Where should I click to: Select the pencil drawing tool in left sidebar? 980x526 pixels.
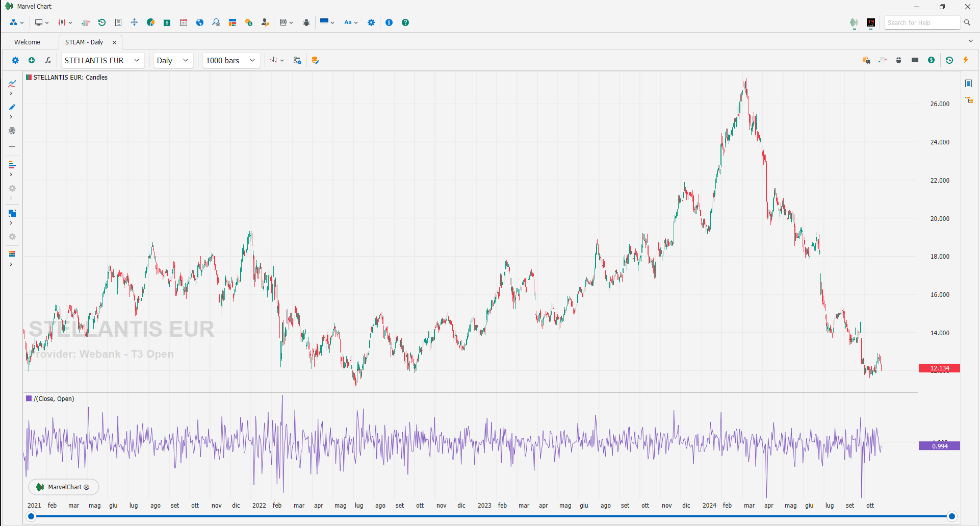coord(12,107)
